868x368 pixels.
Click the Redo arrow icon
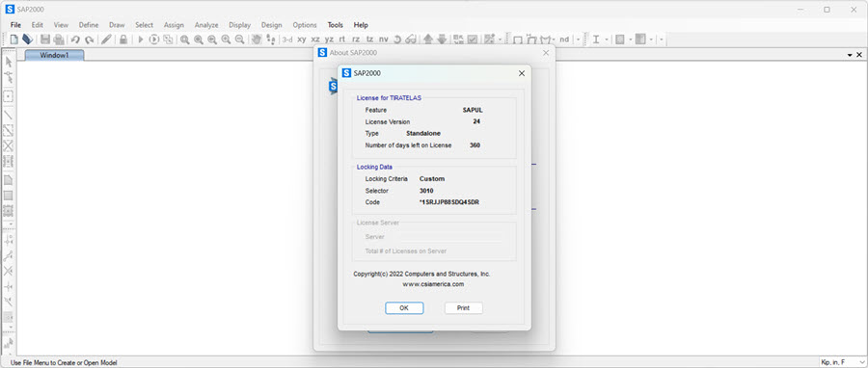pos(89,39)
